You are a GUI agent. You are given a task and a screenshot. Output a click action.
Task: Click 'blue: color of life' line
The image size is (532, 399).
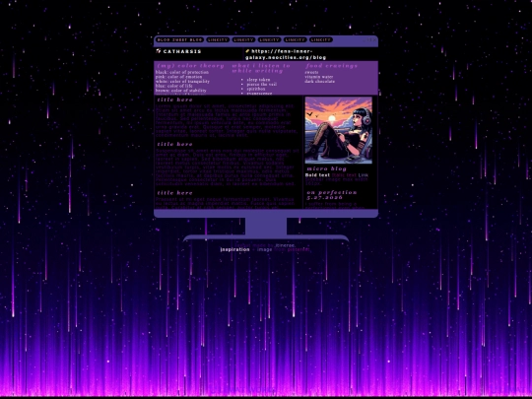tap(174, 86)
